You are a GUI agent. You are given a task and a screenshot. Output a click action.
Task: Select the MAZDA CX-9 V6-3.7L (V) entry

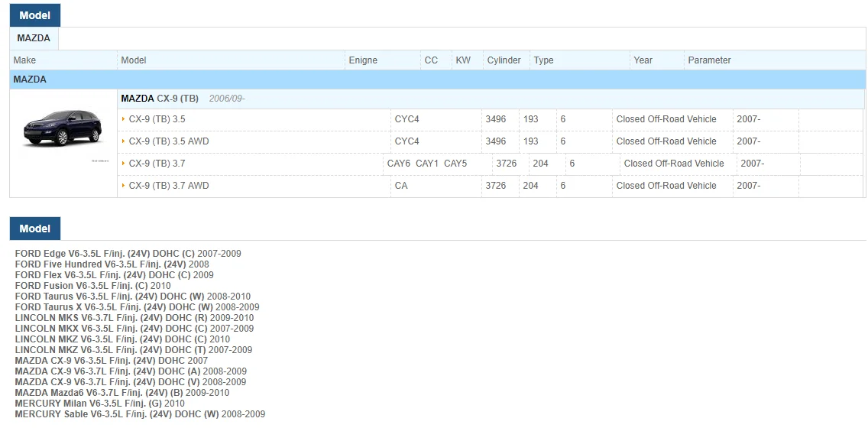point(131,382)
